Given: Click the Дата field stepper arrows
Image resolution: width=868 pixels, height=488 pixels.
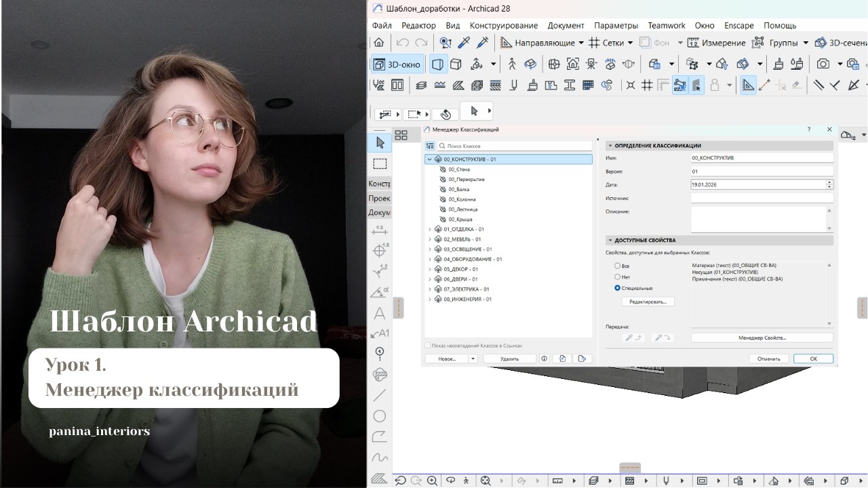Looking at the screenshot, I should click(x=829, y=184).
